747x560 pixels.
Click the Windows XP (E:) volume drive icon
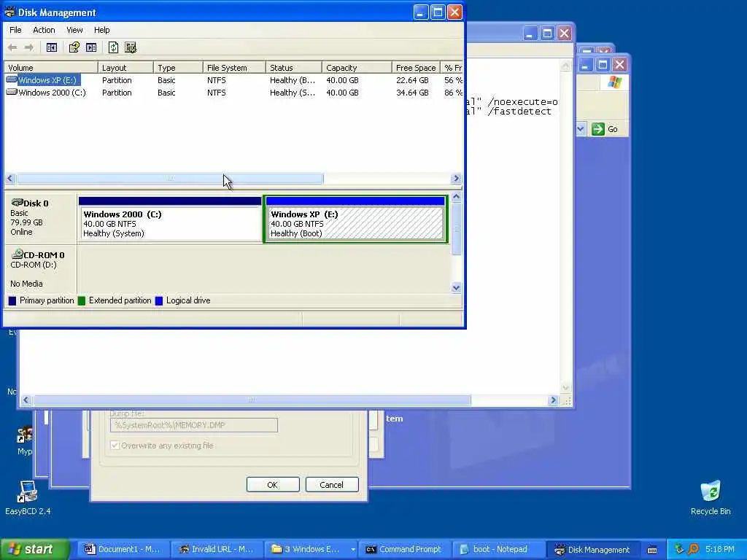click(x=12, y=79)
